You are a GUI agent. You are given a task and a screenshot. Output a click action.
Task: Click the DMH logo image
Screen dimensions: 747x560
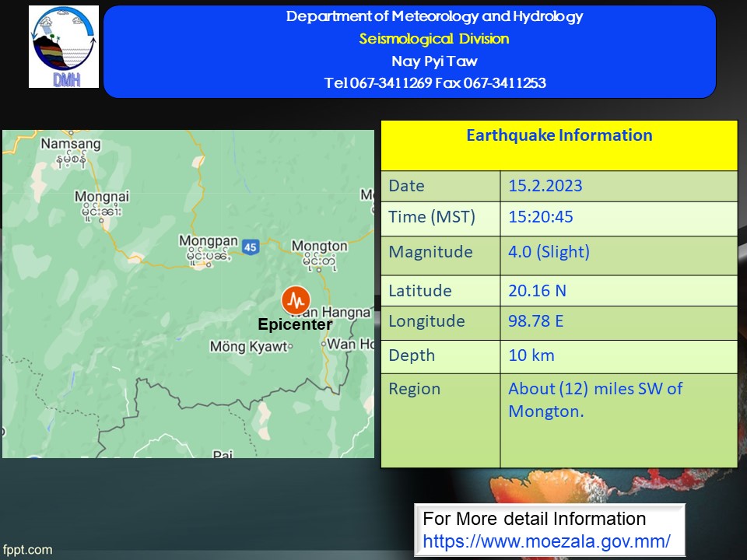pyautogui.click(x=64, y=47)
